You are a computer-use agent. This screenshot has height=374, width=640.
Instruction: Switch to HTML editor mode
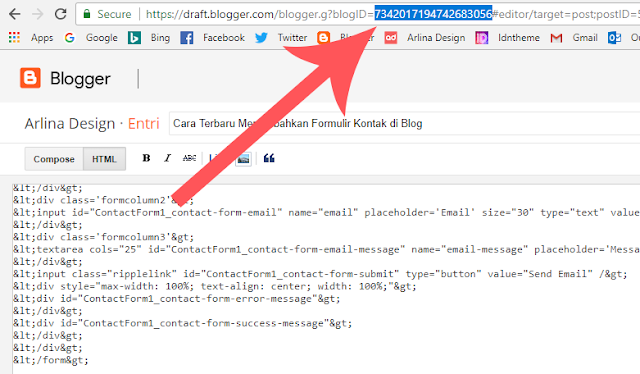(104, 159)
